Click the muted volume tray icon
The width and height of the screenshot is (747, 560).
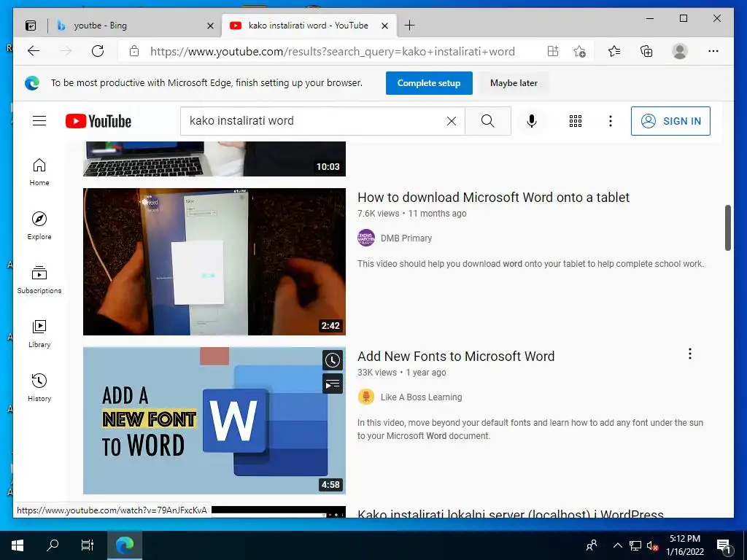(652, 545)
